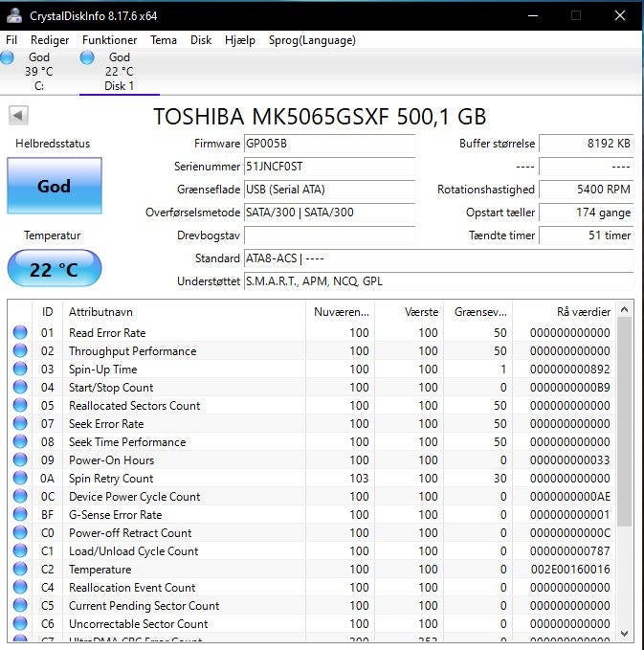The width and height of the screenshot is (644, 650).
Task: Select the C: drive health orb
Action: [x=8, y=58]
